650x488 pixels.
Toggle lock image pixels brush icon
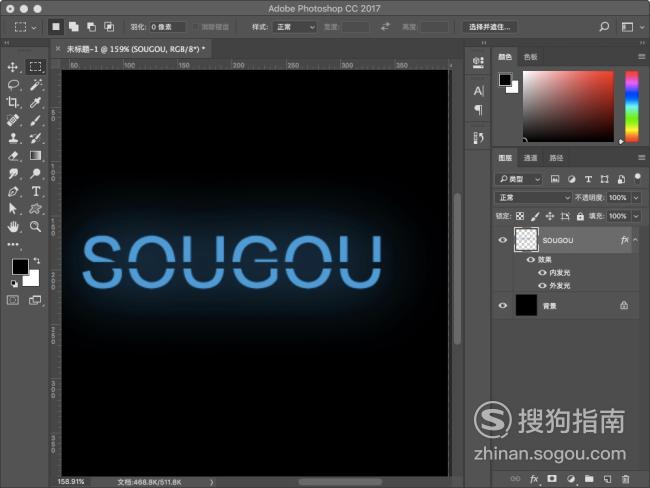point(535,216)
